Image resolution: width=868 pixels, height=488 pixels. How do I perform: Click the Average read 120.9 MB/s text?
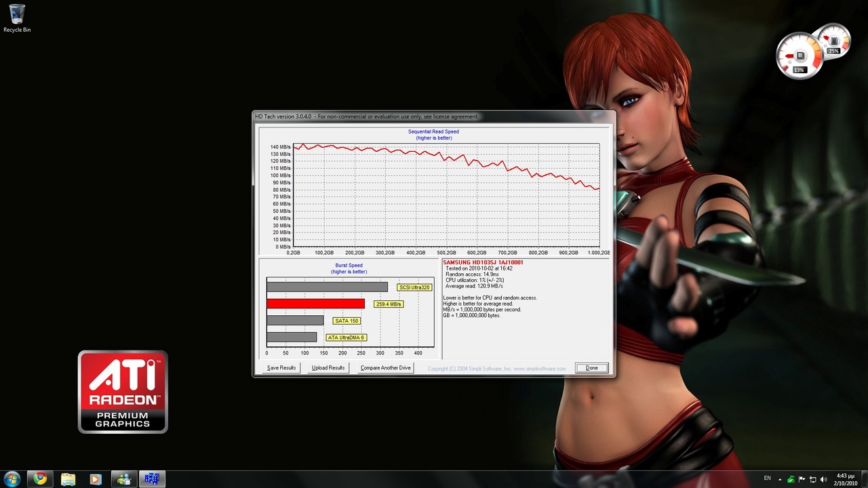tap(474, 286)
